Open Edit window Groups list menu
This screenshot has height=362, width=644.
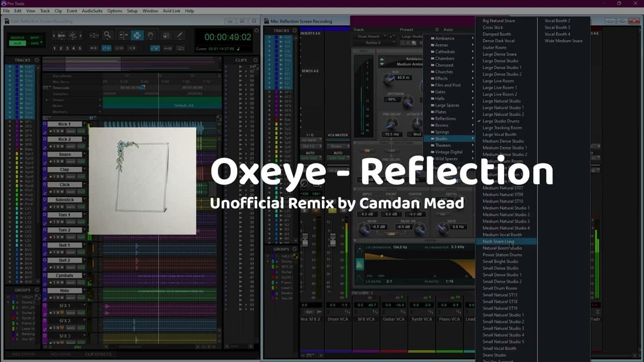(37, 290)
